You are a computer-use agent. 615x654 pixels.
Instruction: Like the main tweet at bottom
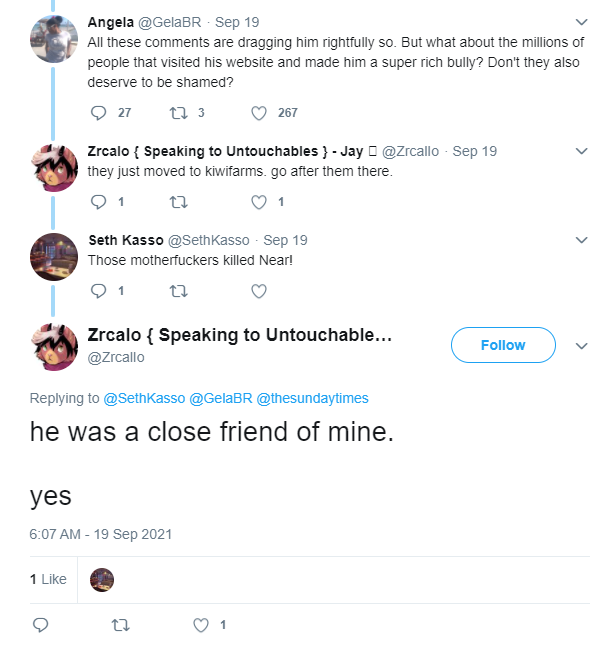click(201, 625)
